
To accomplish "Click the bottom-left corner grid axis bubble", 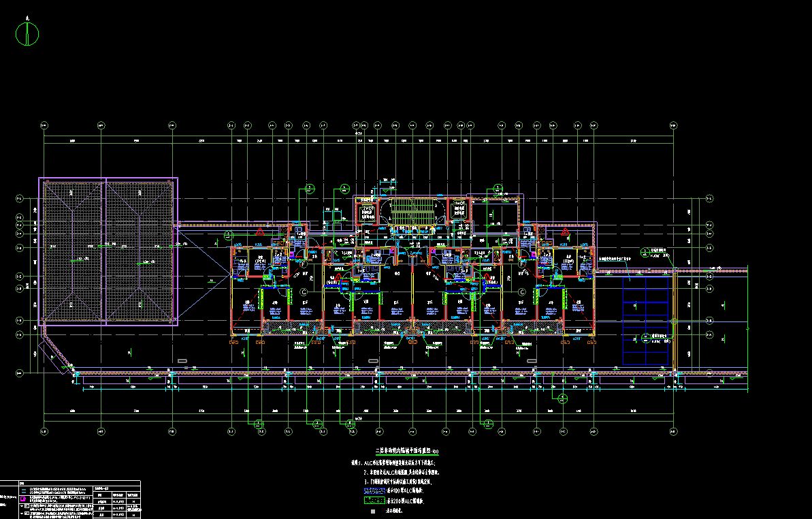I will (x=44, y=431).
